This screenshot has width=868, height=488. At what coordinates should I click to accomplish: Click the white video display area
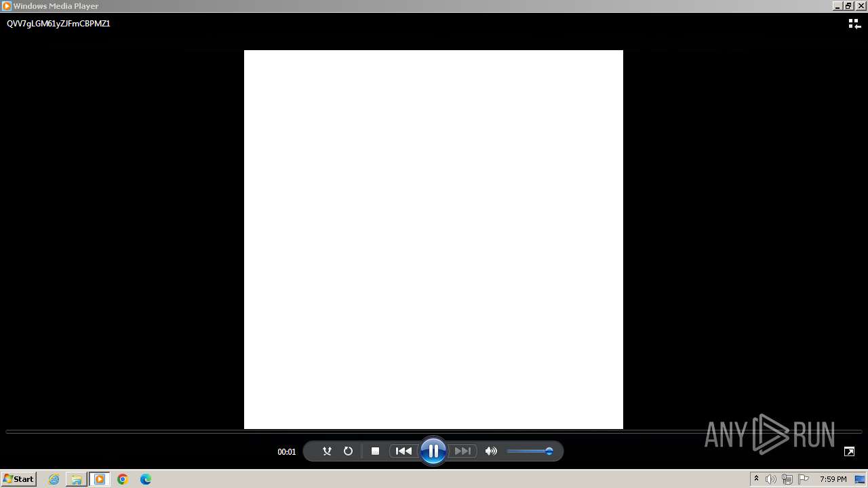[x=433, y=239]
